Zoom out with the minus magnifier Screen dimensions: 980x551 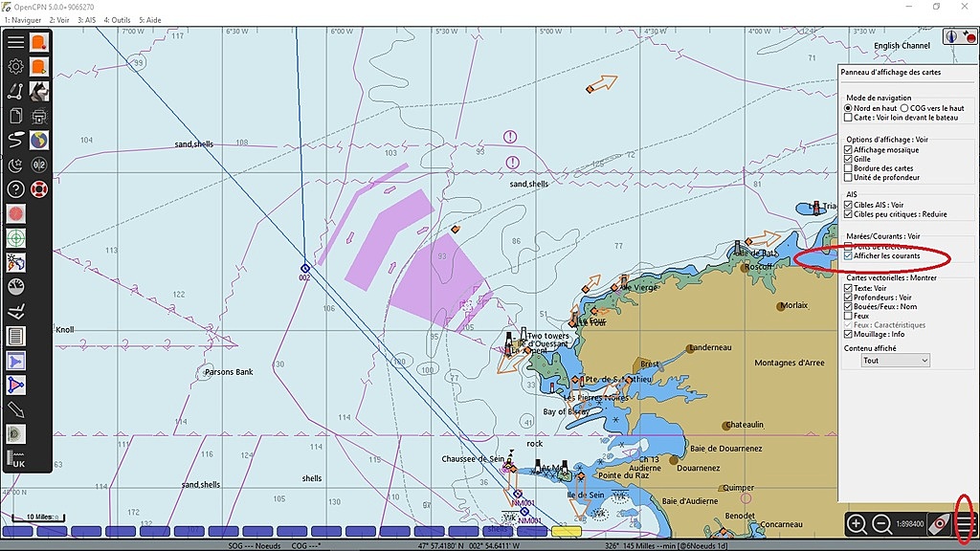click(x=881, y=524)
